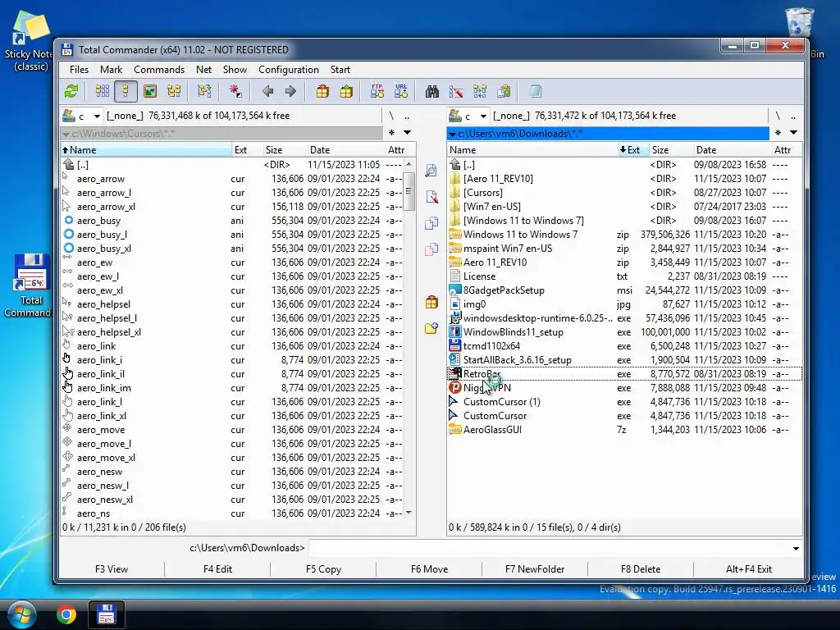Screen dimensions: 840x630
Task: Open Find files binoculars icon
Action: pyautogui.click(x=431, y=91)
